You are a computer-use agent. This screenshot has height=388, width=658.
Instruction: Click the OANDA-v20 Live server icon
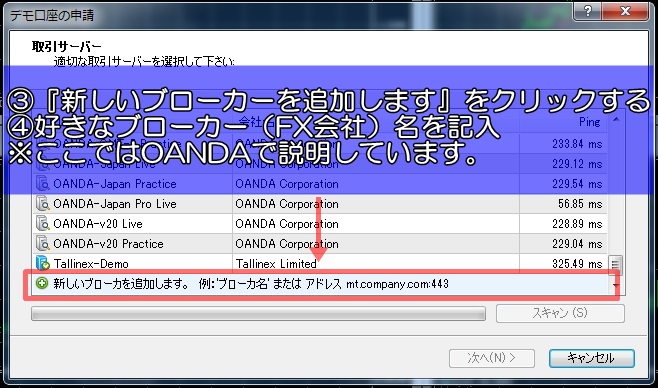tap(43, 223)
